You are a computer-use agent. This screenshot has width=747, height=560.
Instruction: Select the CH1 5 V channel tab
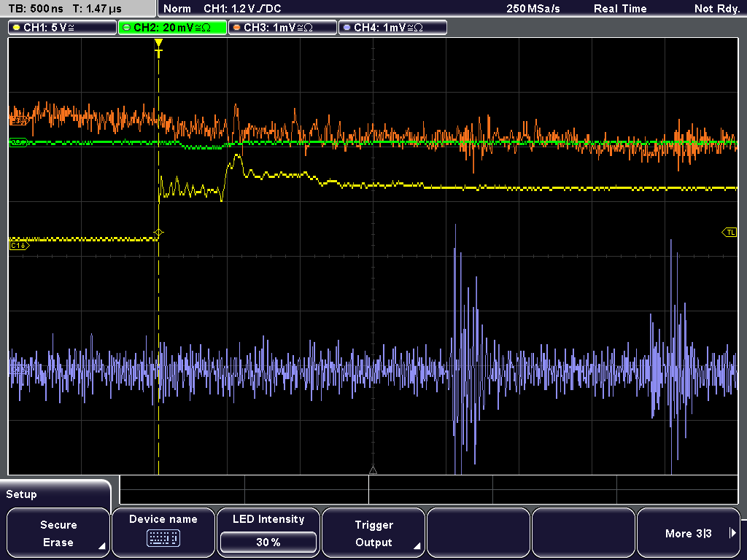click(x=63, y=28)
